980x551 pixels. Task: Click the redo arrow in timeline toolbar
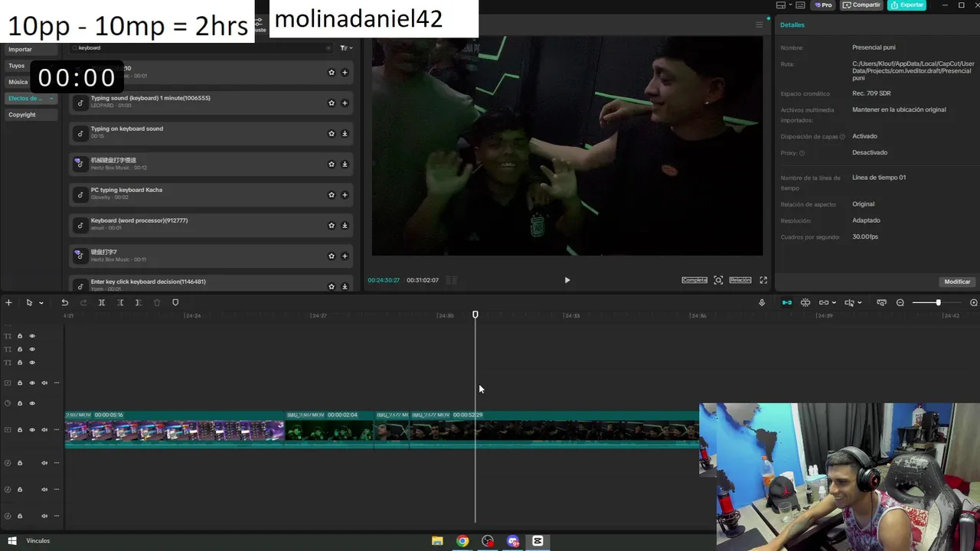point(83,302)
